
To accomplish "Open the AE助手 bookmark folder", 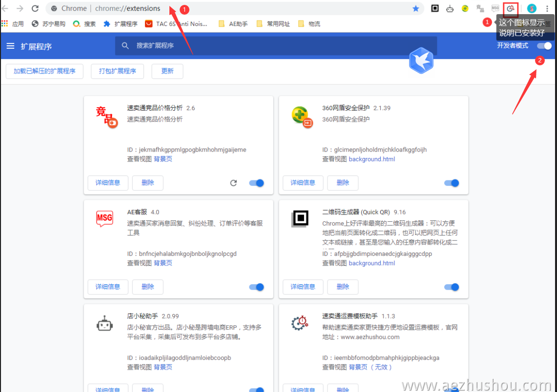I will pyautogui.click(x=233, y=24).
